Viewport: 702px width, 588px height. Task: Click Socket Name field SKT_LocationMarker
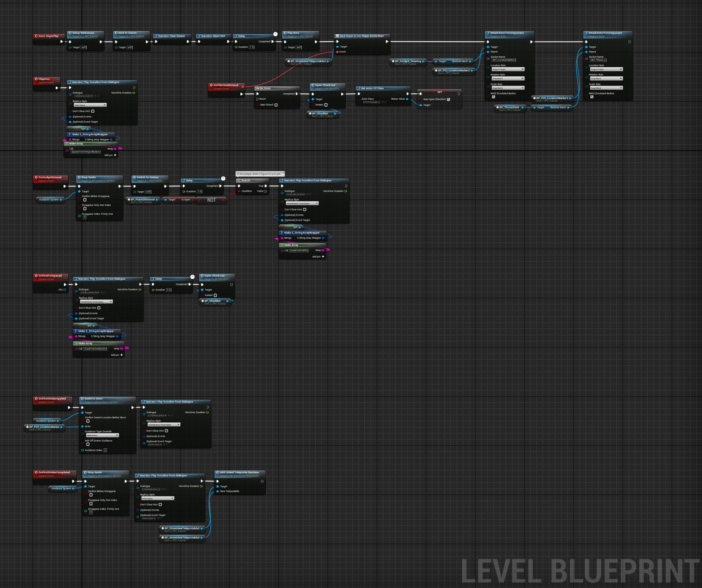504,60
